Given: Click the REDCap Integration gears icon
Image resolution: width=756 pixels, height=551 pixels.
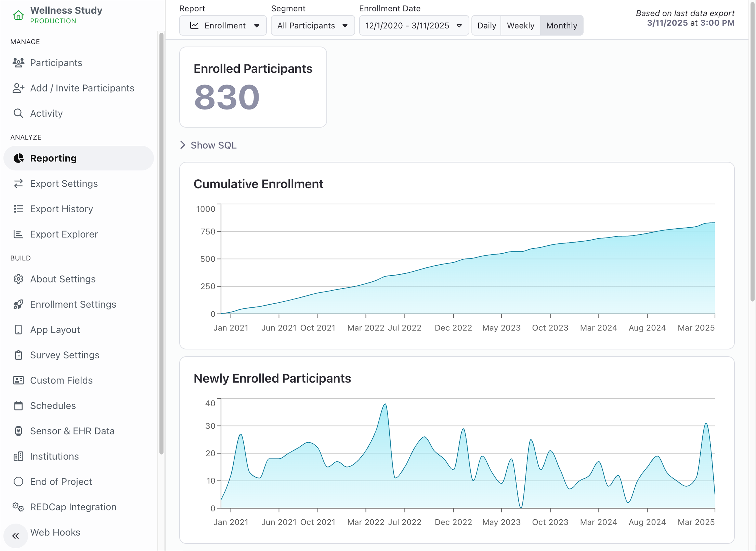Looking at the screenshot, I should point(18,507).
